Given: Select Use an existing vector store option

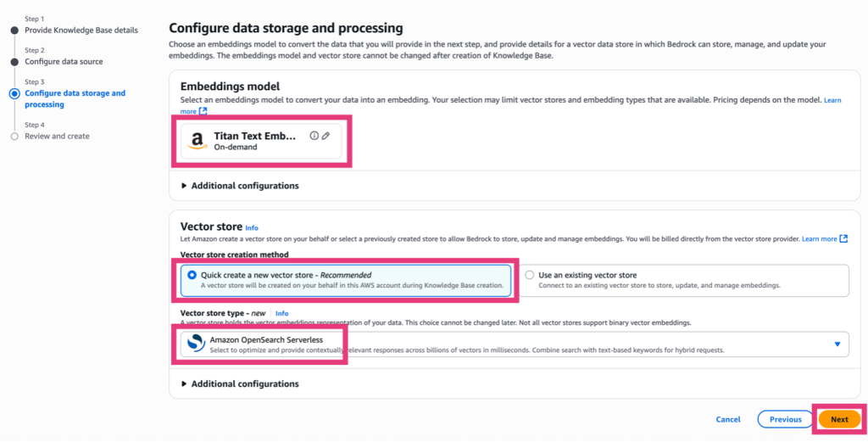Looking at the screenshot, I should (x=530, y=275).
